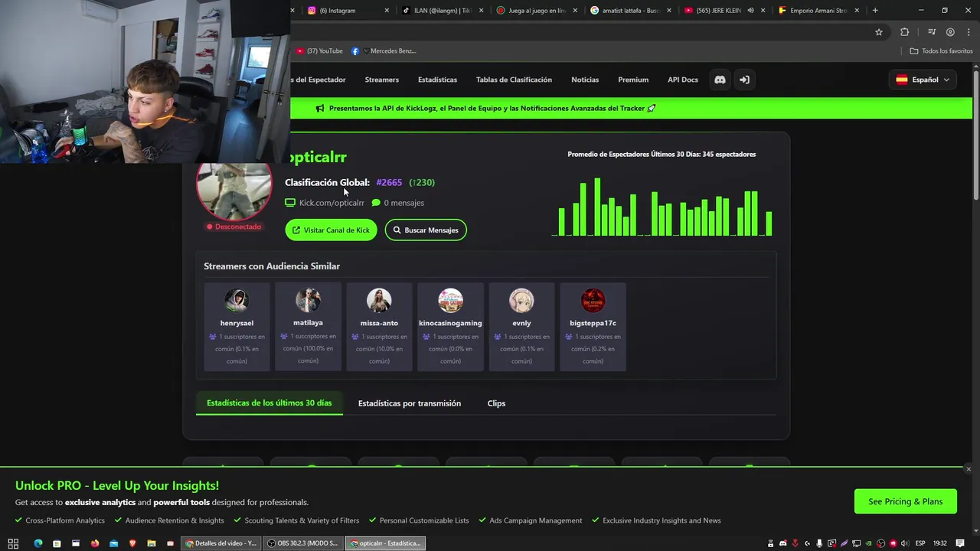Viewport: 980px width, 551px height.
Task: Close the amatist lattafa search tab
Action: pos(669,11)
